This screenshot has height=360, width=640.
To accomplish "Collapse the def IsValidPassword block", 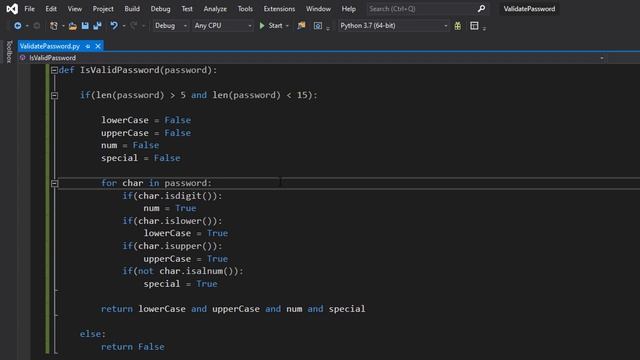I will click(54, 70).
